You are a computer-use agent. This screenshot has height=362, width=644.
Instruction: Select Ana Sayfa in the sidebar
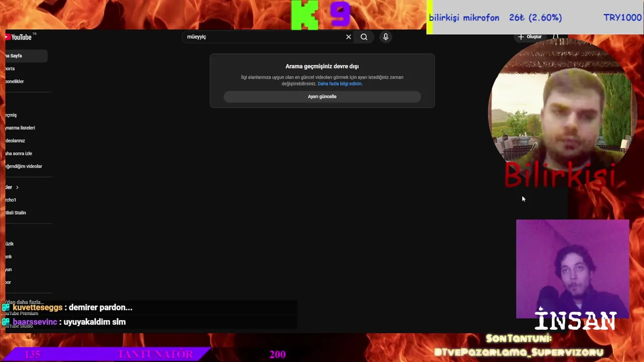click(26, 56)
